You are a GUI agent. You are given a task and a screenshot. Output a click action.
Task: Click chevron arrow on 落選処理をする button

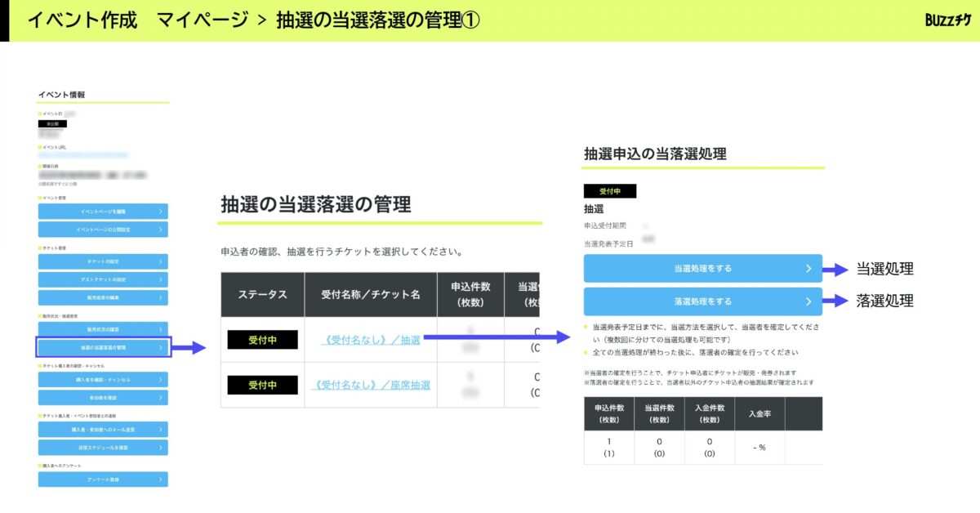[808, 301]
